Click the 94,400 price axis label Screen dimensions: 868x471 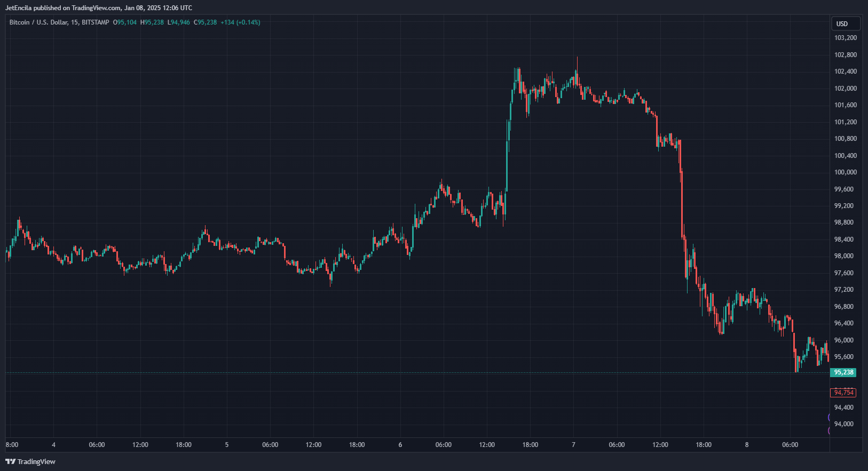843,408
